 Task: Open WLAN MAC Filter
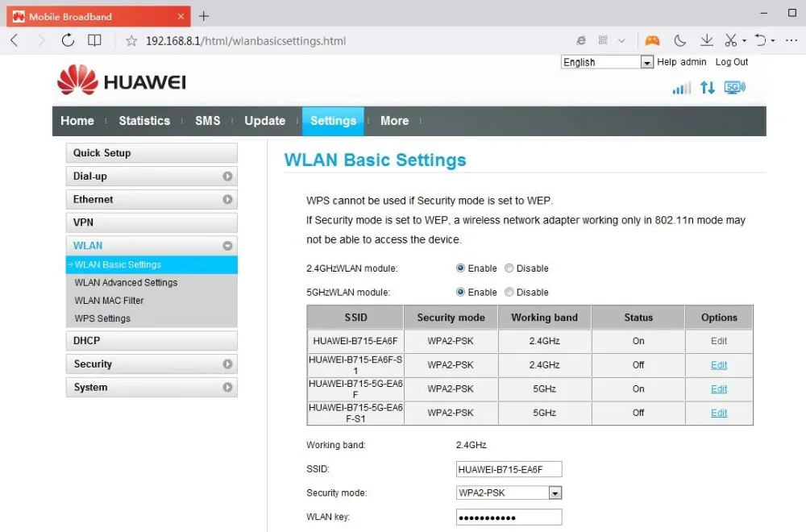[109, 301]
